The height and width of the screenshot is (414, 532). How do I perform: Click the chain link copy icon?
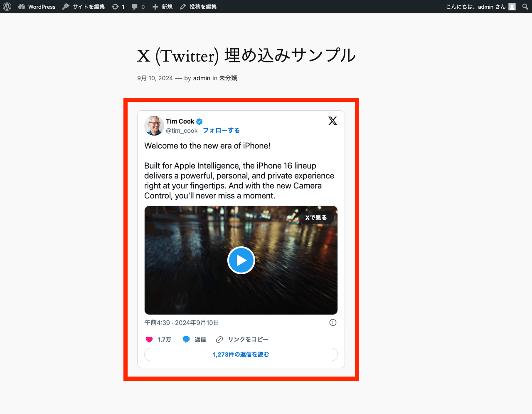click(219, 340)
